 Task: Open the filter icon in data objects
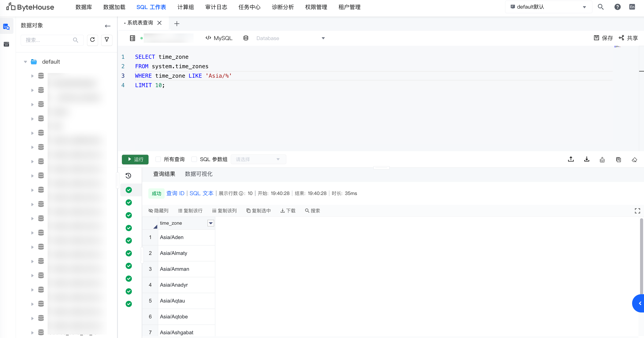pos(107,40)
